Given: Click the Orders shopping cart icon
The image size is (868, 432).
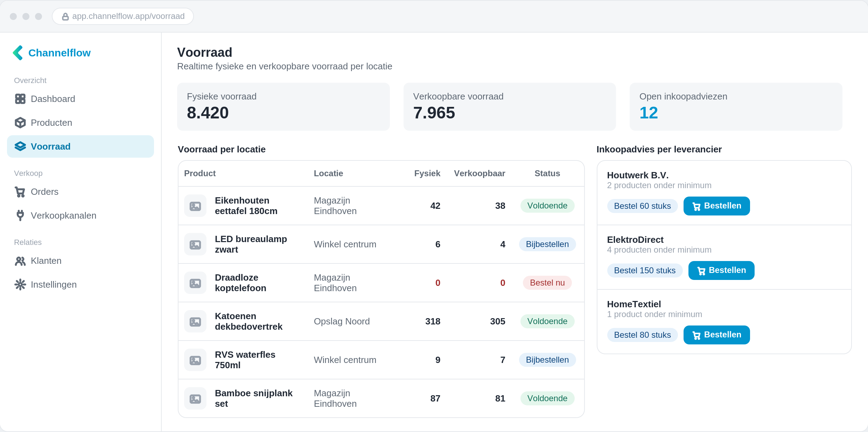Looking at the screenshot, I should [20, 192].
